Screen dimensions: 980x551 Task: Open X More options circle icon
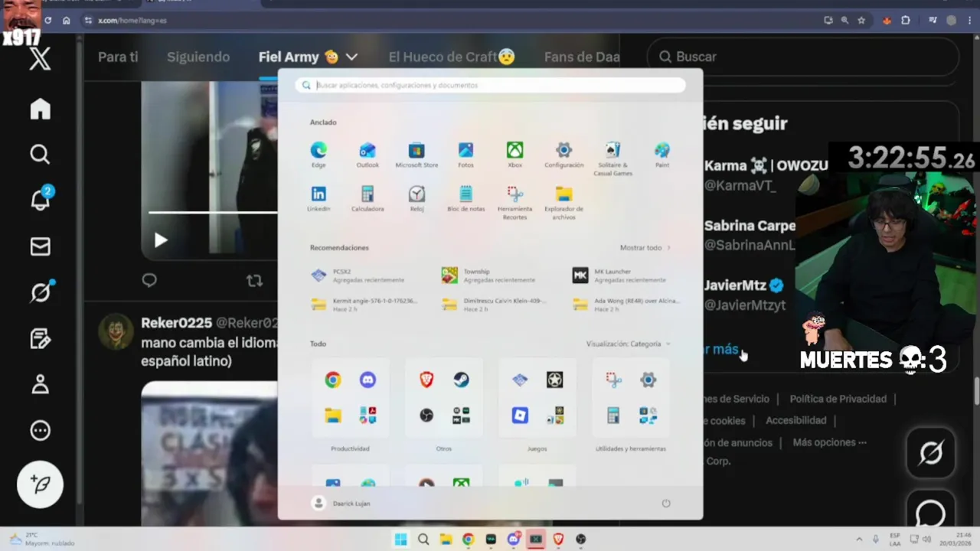[40, 430]
